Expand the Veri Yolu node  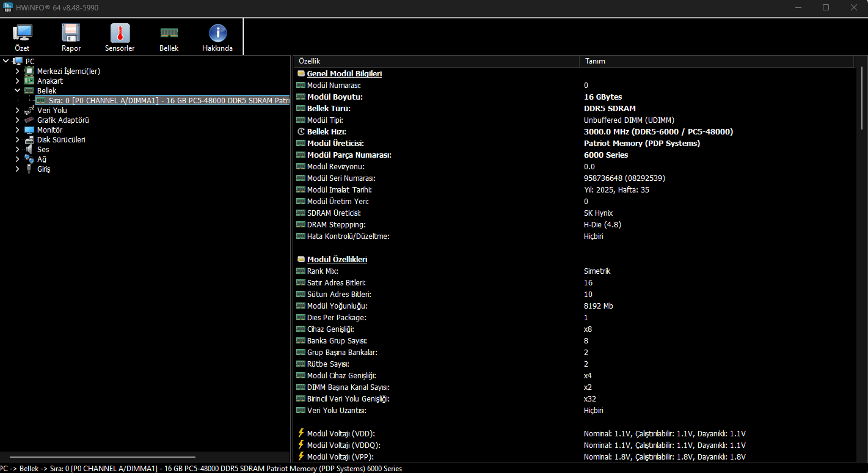(x=17, y=110)
